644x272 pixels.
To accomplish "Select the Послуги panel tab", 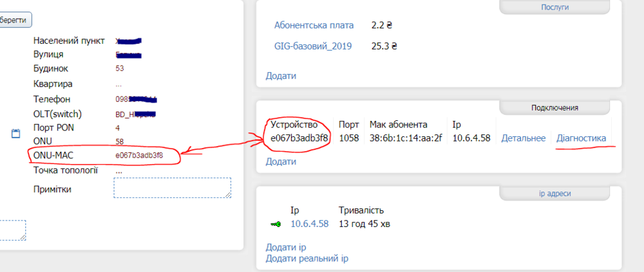I will click(554, 7).
